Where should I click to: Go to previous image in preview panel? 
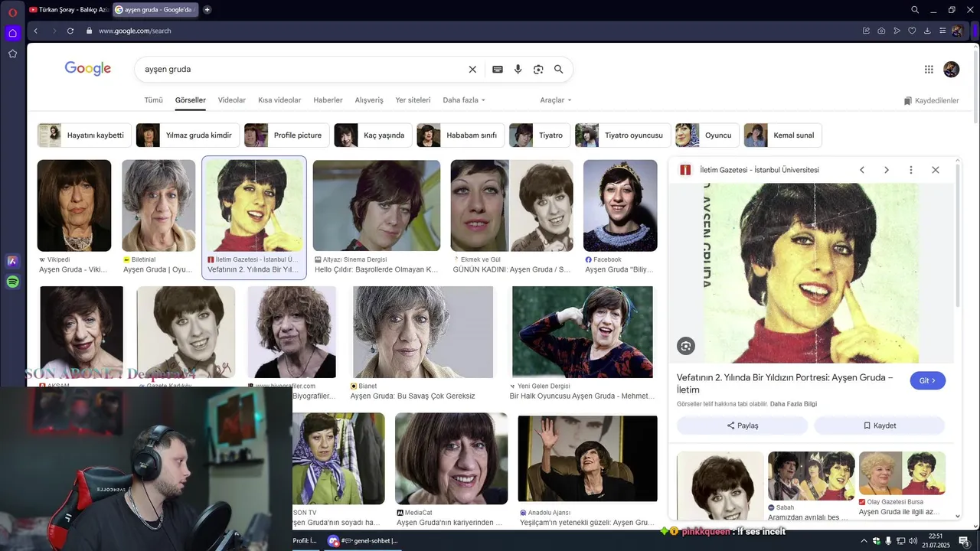tap(862, 170)
